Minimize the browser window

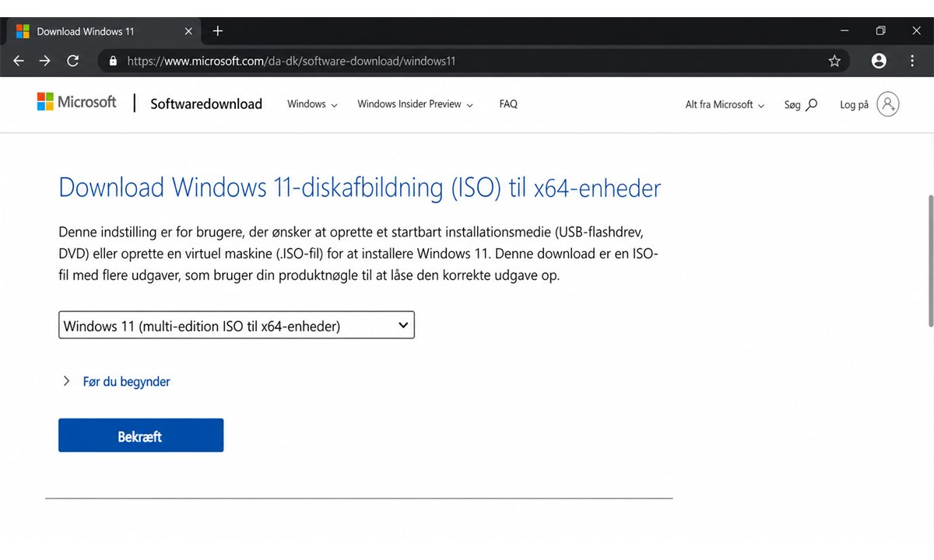pyautogui.click(x=844, y=31)
